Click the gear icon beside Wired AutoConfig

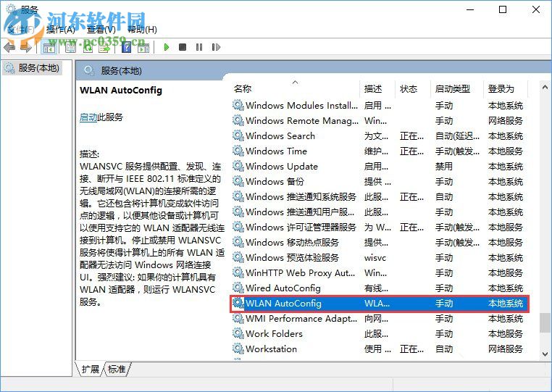(x=238, y=288)
